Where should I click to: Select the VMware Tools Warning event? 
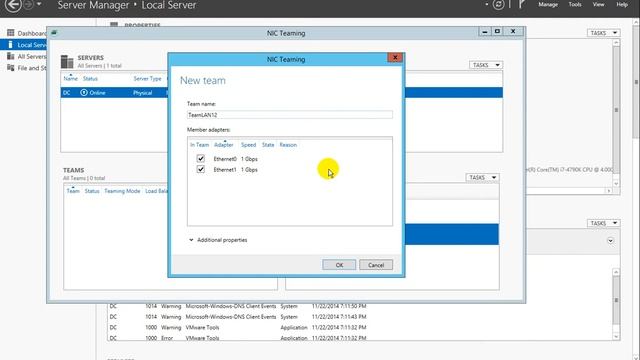[x=238, y=327]
